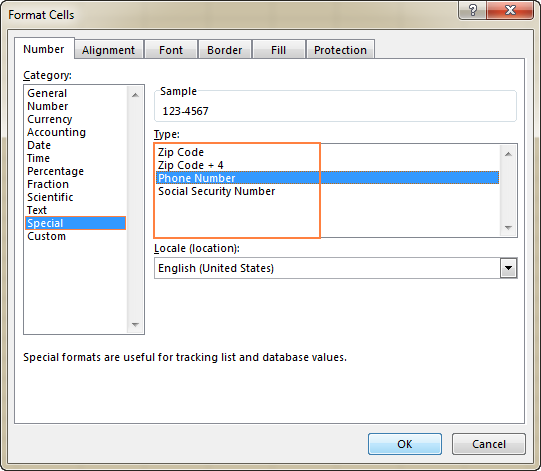
Task: Switch to the Alignment tab
Action: pos(108,50)
